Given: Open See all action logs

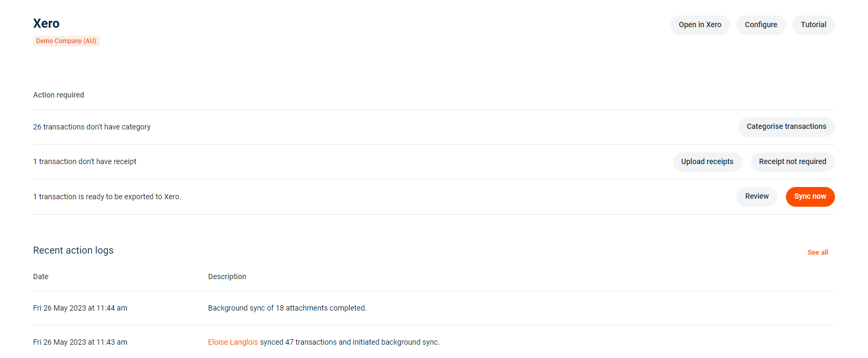Looking at the screenshot, I should pyautogui.click(x=817, y=252).
